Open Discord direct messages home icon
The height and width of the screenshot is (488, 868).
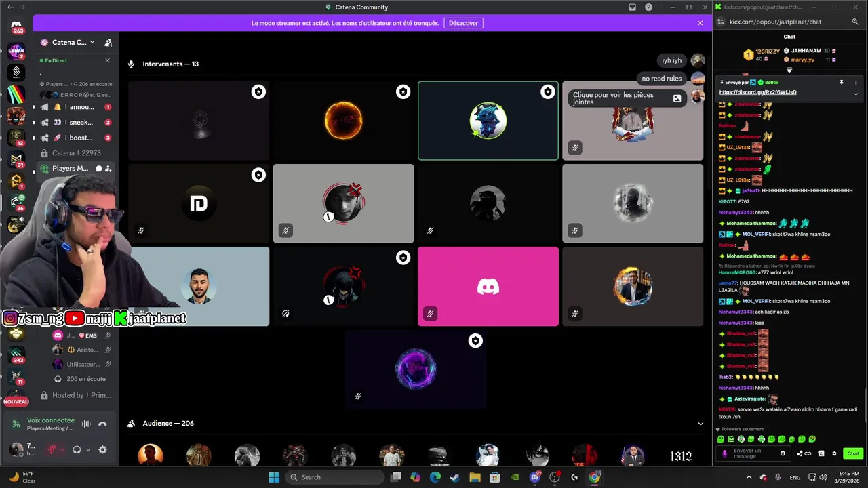(17, 25)
